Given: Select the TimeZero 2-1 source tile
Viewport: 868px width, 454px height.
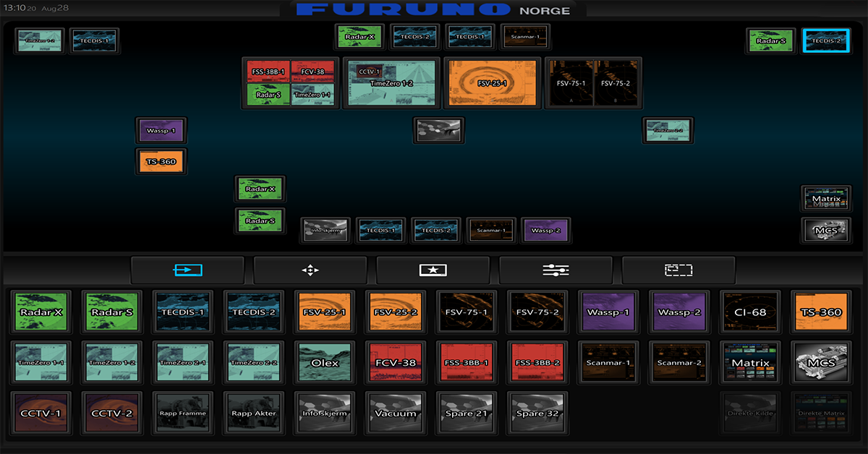Looking at the screenshot, I should coord(183,362).
